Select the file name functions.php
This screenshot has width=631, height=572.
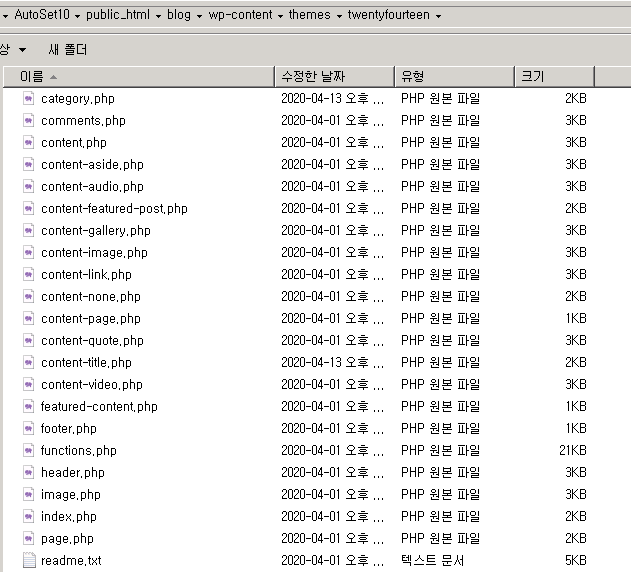coord(78,450)
